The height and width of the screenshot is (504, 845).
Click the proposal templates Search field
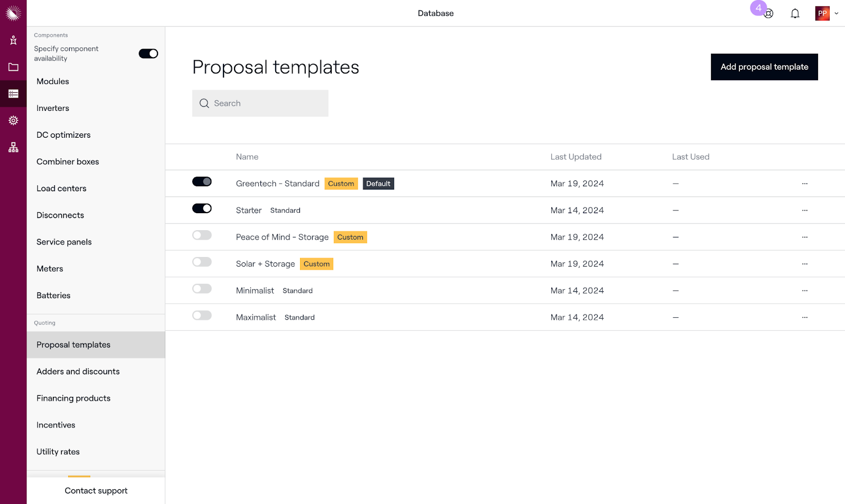coord(260,103)
